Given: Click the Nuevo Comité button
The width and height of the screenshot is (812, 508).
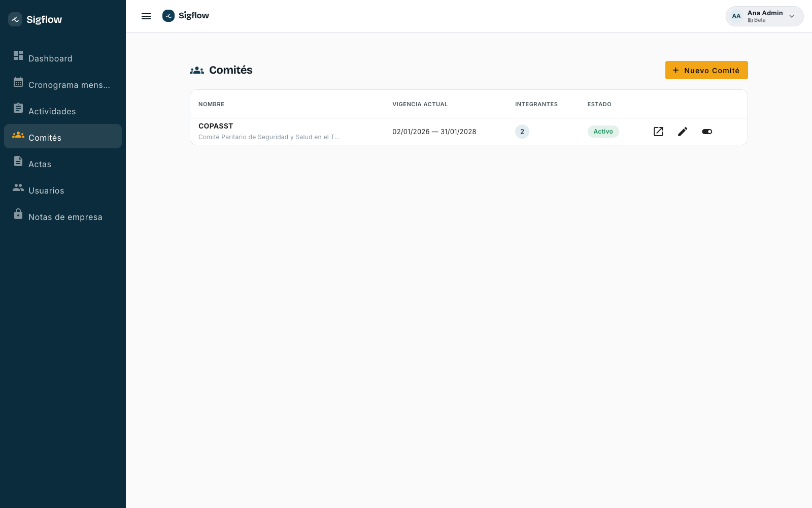Looking at the screenshot, I should click(x=706, y=70).
